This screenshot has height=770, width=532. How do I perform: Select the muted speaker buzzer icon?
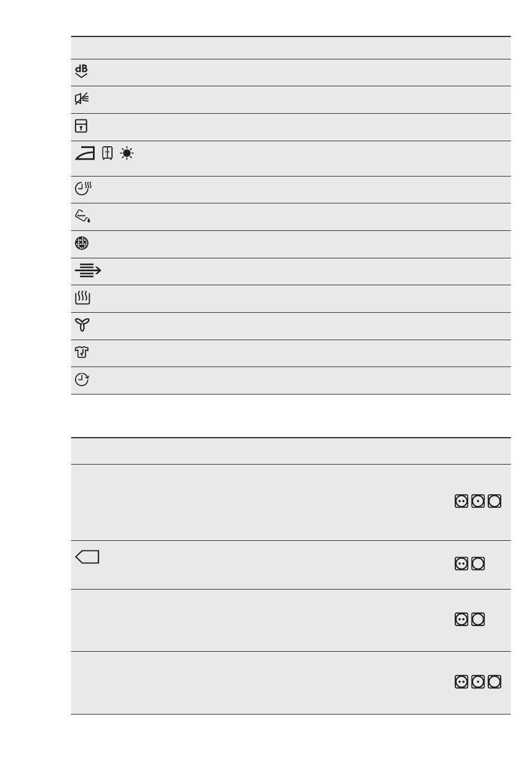tap(82, 99)
